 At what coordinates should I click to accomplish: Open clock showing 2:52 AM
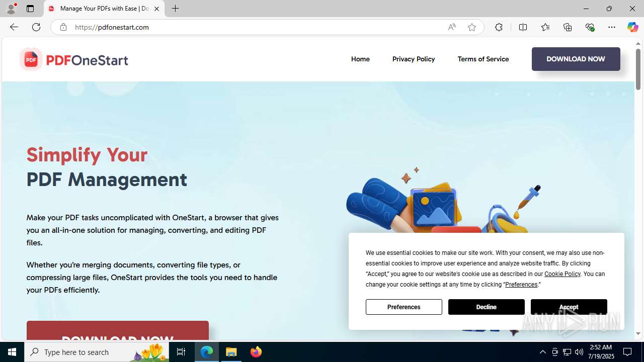(602, 352)
